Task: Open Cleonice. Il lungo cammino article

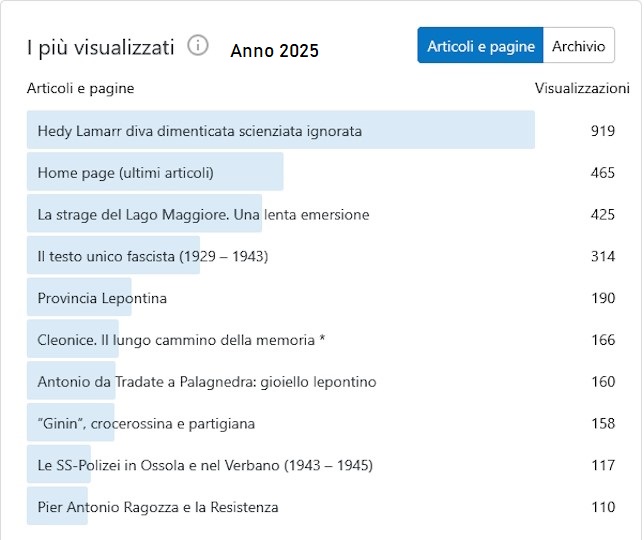Action: [181, 341]
